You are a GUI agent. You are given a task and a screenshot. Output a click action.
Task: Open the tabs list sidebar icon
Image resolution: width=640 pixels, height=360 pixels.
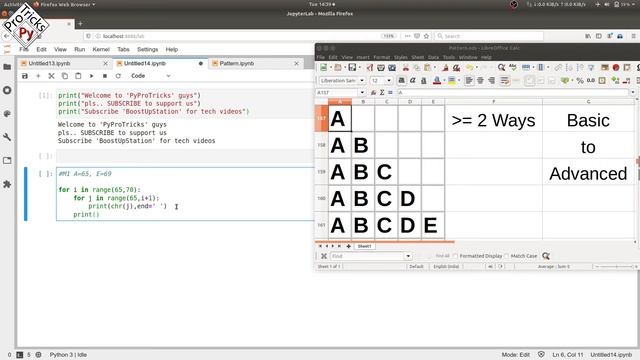7,160
